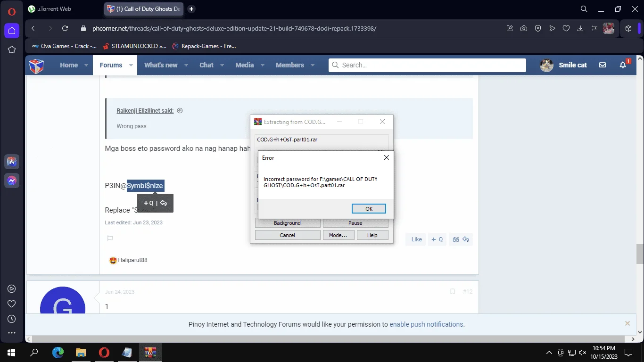Open the Ova Games bookmark

coord(63,46)
